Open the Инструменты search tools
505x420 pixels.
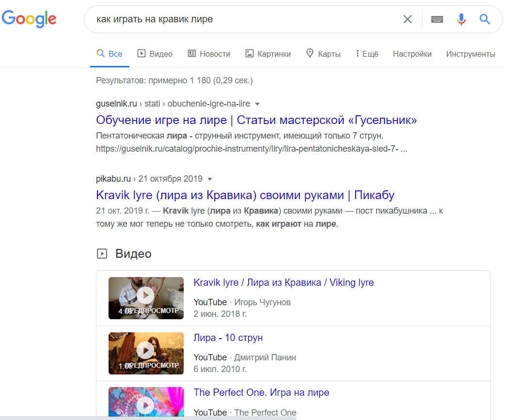coord(470,54)
